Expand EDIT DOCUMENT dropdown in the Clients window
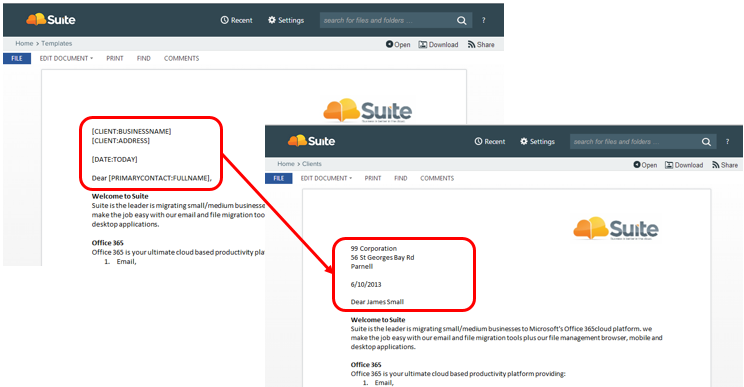Image resolution: width=744 pixels, height=387 pixels. point(326,178)
